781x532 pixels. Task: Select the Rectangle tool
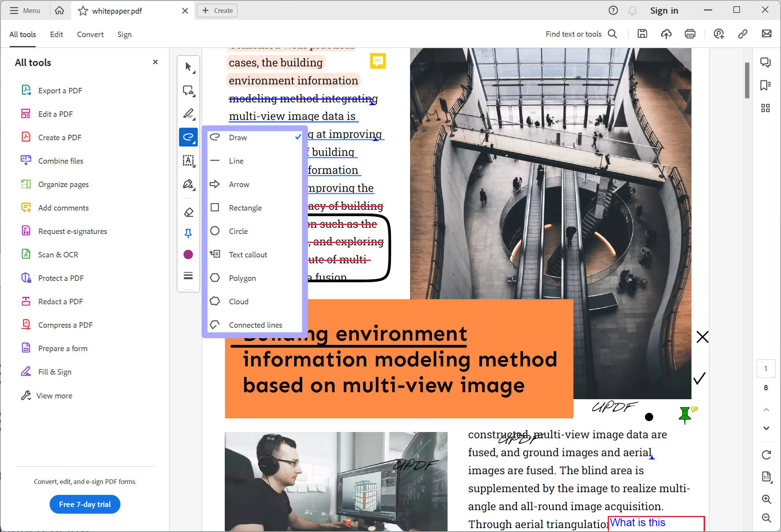(246, 207)
